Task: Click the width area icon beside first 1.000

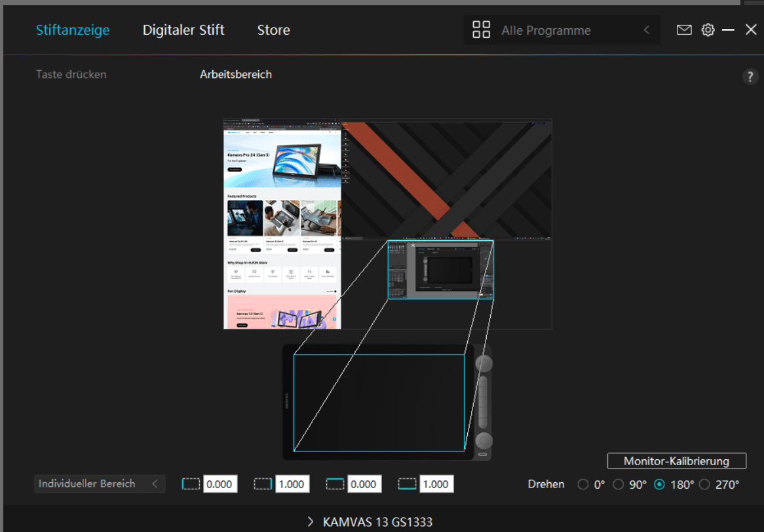Action: 263,484
